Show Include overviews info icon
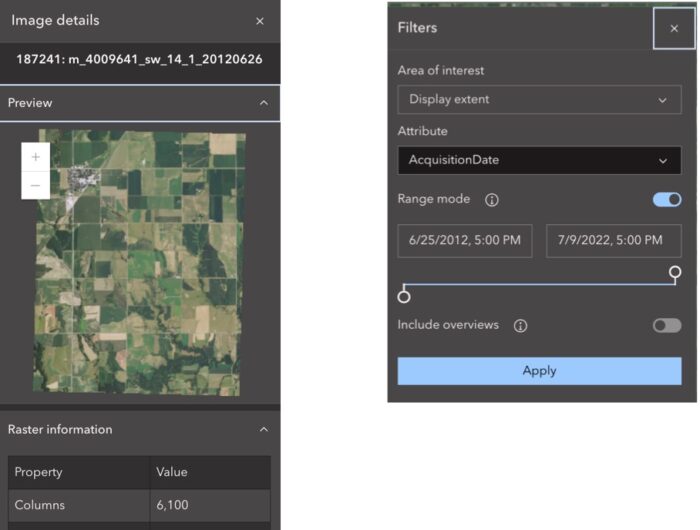 coord(520,326)
